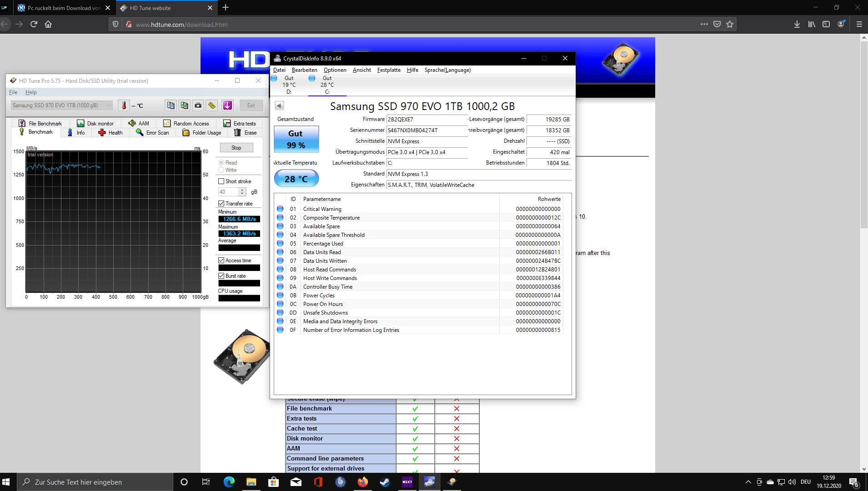This screenshot has width=868, height=491.
Task: Click the camera save-screenshot icon in HD Tune
Action: (x=198, y=105)
